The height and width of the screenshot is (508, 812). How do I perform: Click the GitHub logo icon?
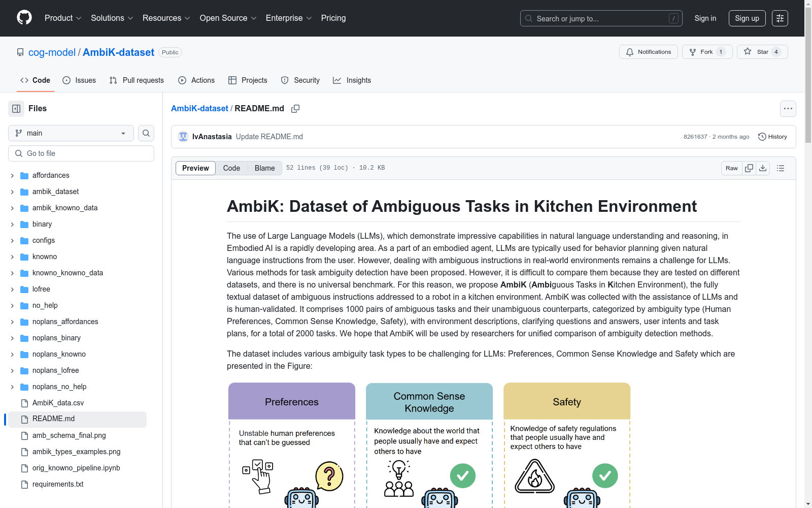(24, 18)
